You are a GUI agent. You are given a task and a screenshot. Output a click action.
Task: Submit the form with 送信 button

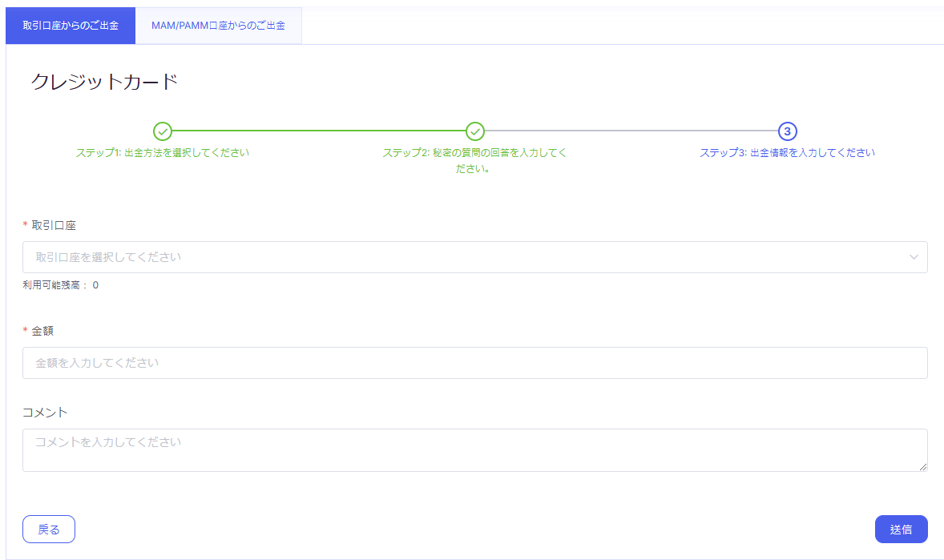(901, 530)
